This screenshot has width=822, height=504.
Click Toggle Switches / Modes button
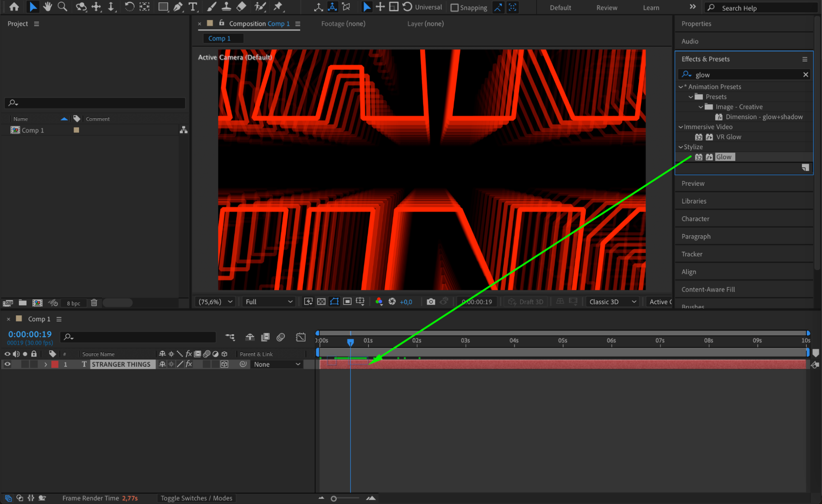(x=196, y=498)
